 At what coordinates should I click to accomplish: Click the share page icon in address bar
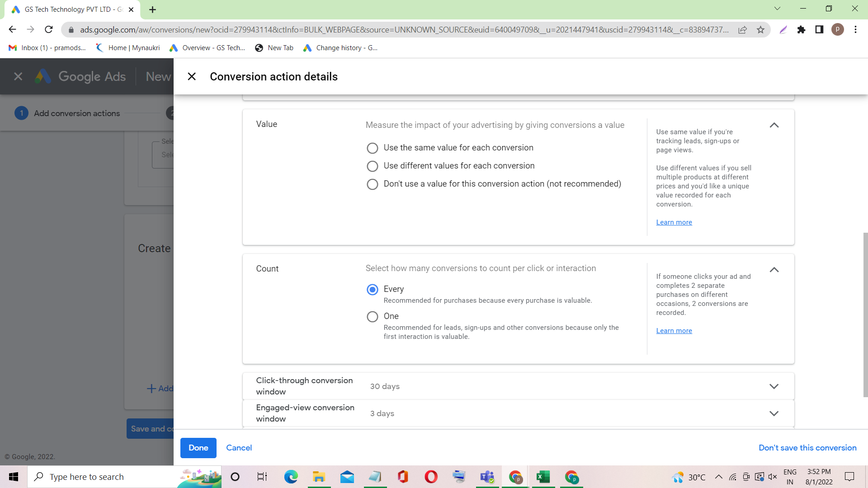[x=742, y=30]
